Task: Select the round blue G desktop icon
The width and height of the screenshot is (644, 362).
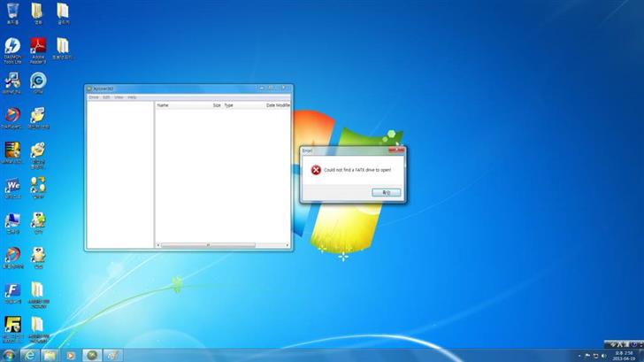Action: point(38,83)
